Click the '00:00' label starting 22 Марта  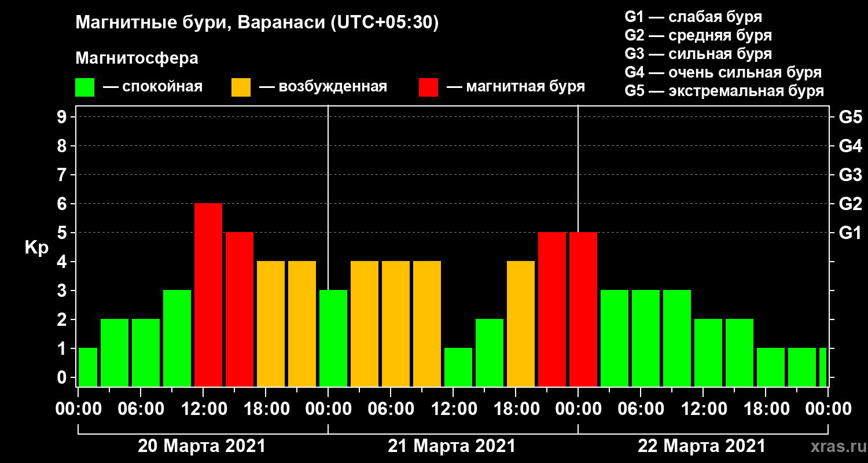pos(579,409)
